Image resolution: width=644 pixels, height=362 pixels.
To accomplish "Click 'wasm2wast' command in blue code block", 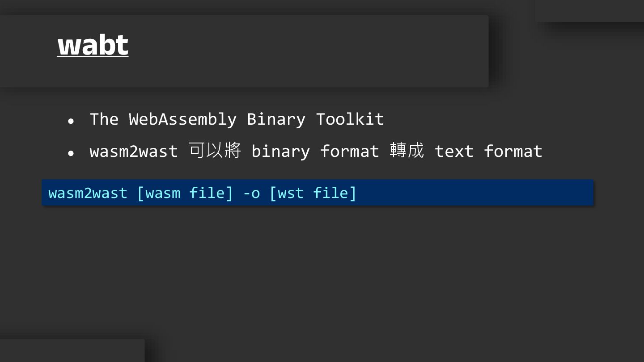I will tap(88, 193).
